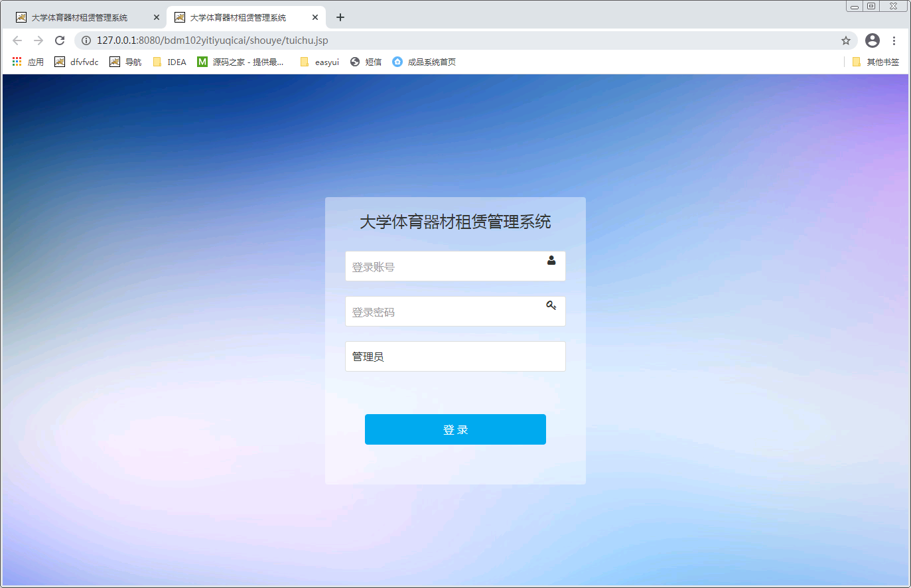Screen dimensions: 911x588
Task: Go forward to next page
Action: tap(38, 40)
